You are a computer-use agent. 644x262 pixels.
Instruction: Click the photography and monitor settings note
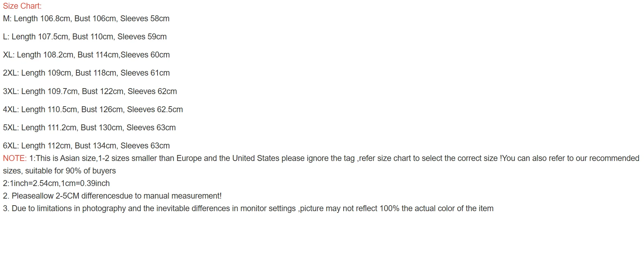tap(248, 208)
